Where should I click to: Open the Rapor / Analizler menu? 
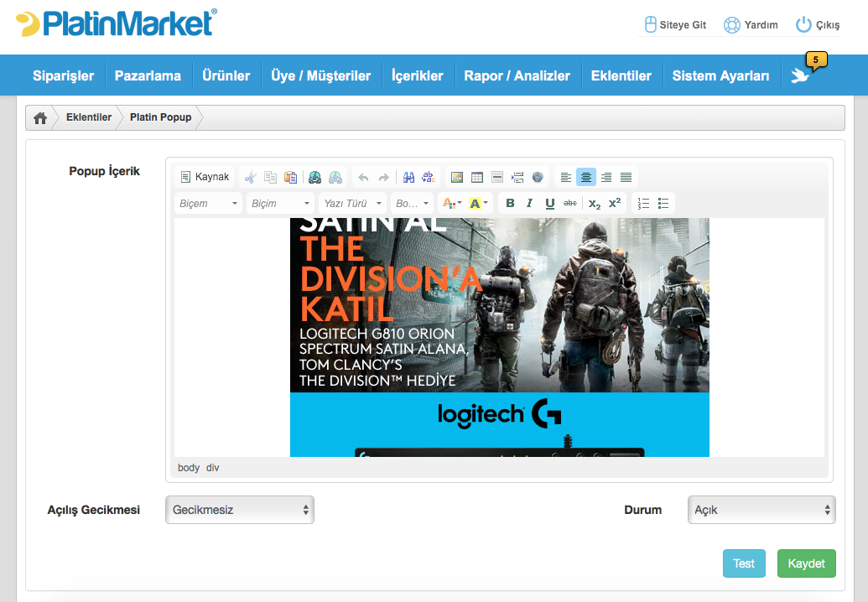[x=517, y=75]
